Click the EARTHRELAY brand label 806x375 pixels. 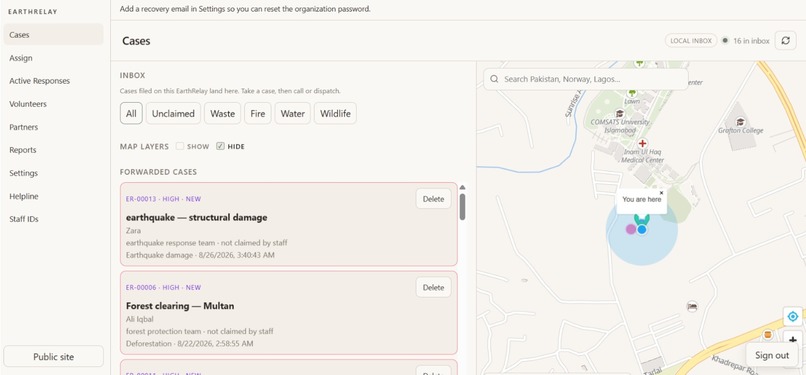(x=33, y=11)
